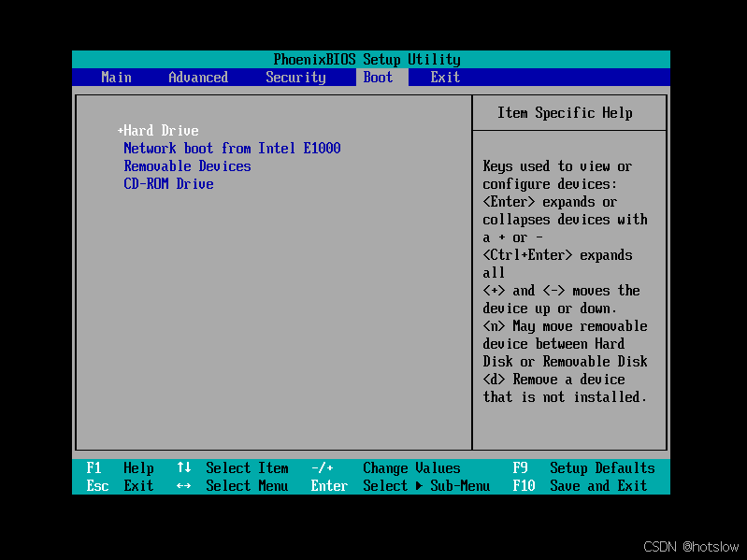Open the Exit tab
Viewport: 747px width, 560px height.
(445, 78)
